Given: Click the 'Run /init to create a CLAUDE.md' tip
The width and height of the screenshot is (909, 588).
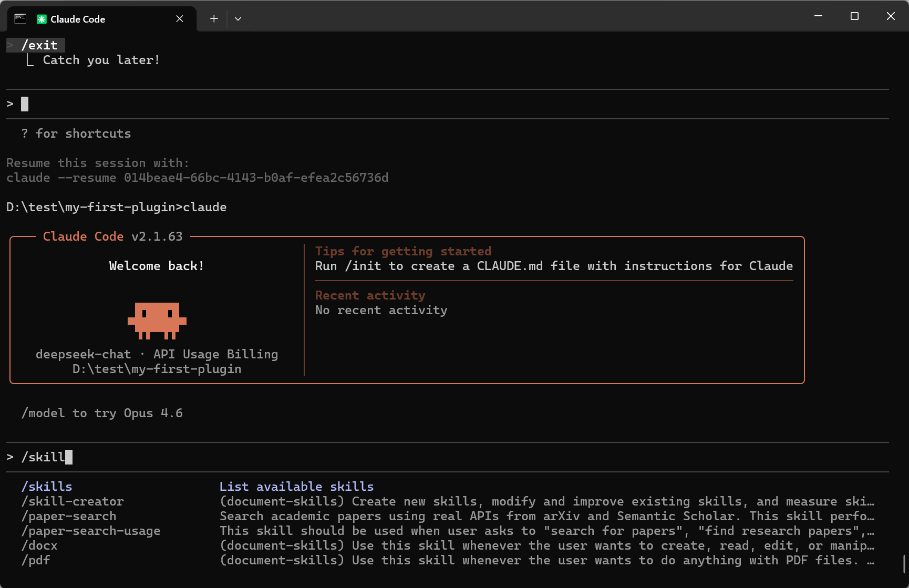Looking at the screenshot, I should tap(554, 266).
